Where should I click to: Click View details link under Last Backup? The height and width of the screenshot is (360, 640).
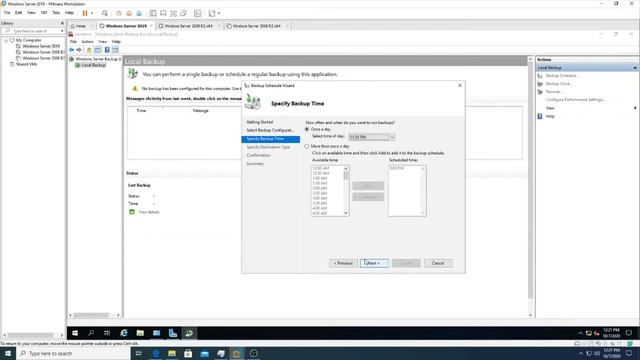click(149, 212)
